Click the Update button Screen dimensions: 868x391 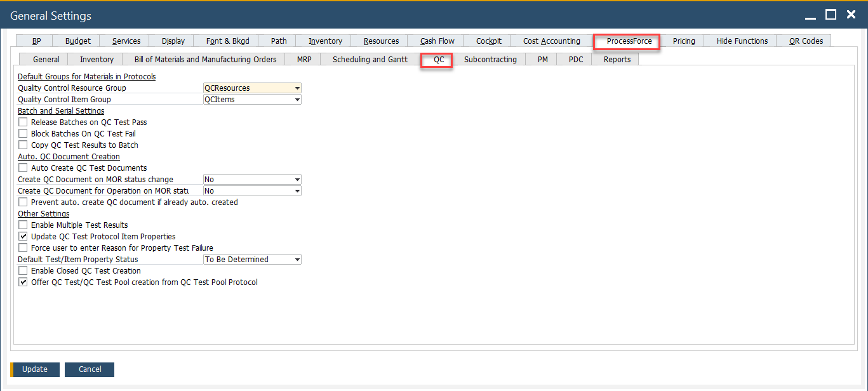(35, 369)
